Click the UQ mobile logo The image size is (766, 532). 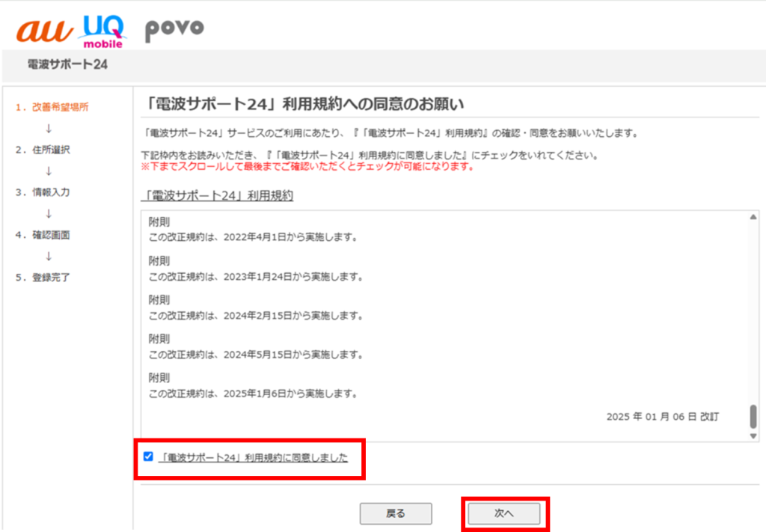tap(103, 31)
